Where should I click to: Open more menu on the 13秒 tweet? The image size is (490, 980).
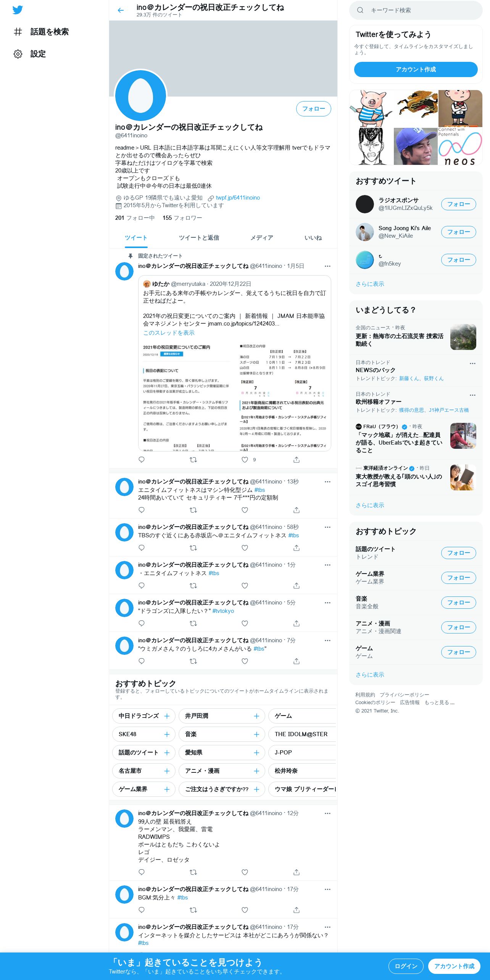point(327,482)
